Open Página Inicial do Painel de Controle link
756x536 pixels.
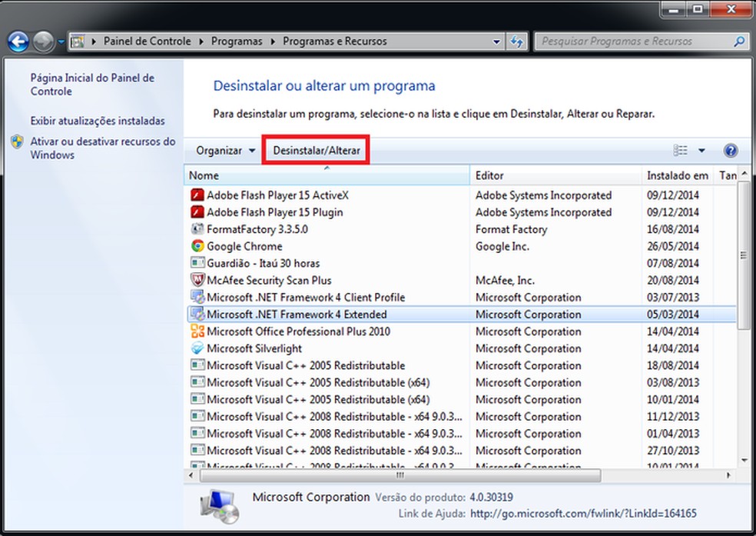[x=92, y=85]
